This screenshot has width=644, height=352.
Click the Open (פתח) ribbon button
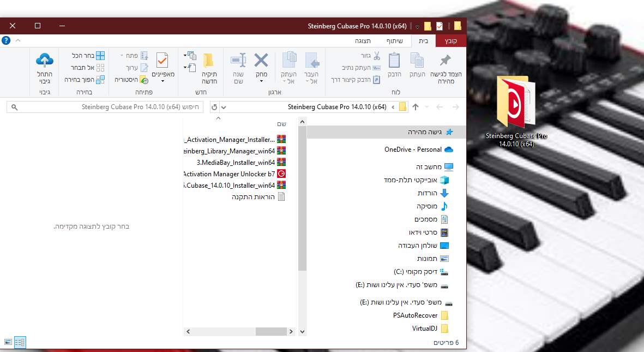point(134,56)
